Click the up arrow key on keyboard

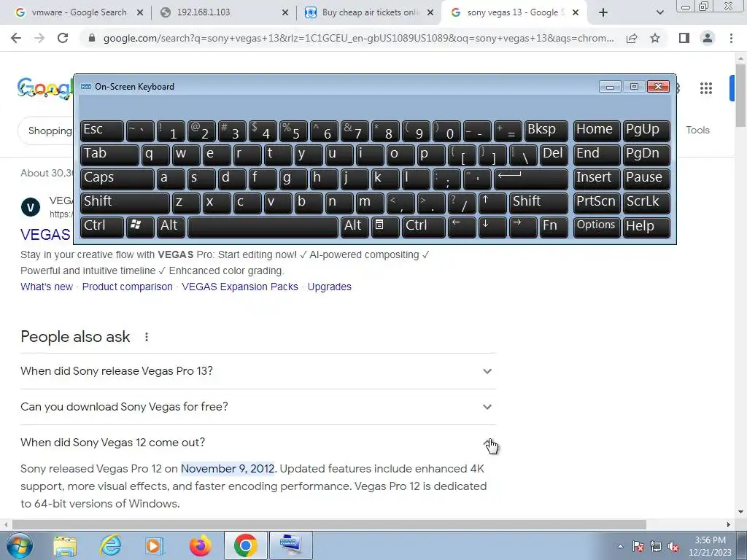pos(492,203)
